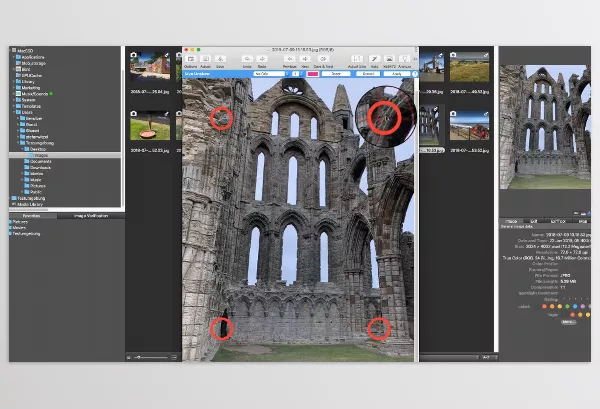Select the Images folder in tree
Screen dimensions: 600x409
pyautogui.click(x=42, y=155)
